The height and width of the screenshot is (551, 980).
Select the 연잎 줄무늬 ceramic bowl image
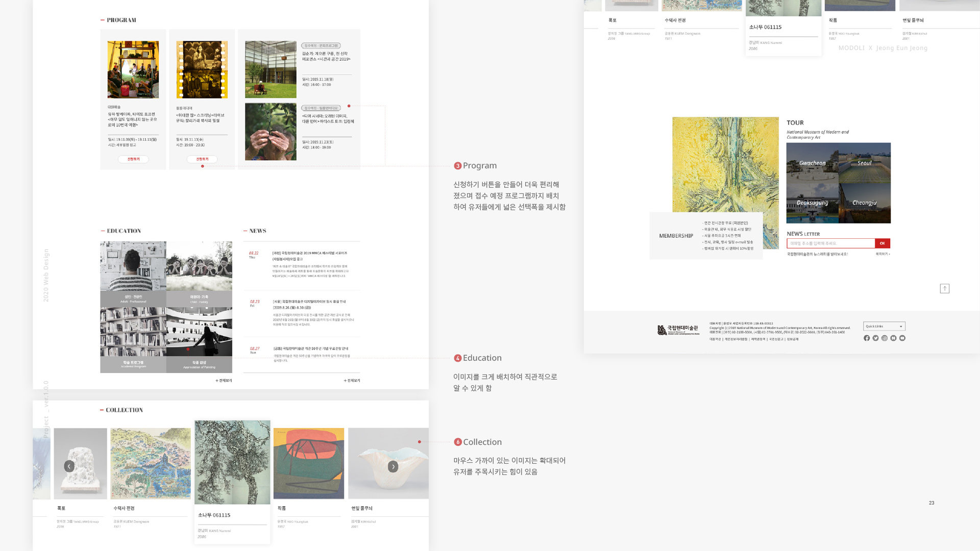point(388,463)
